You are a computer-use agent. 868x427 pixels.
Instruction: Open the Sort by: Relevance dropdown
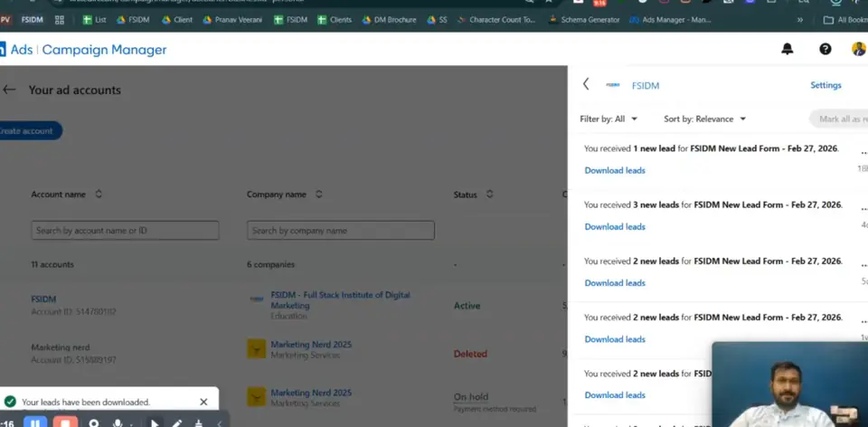[x=704, y=119]
